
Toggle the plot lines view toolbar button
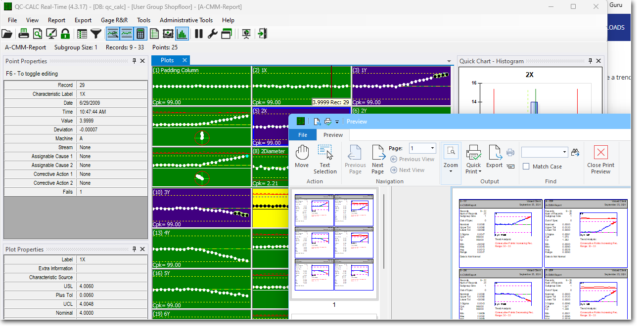tap(127, 34)
